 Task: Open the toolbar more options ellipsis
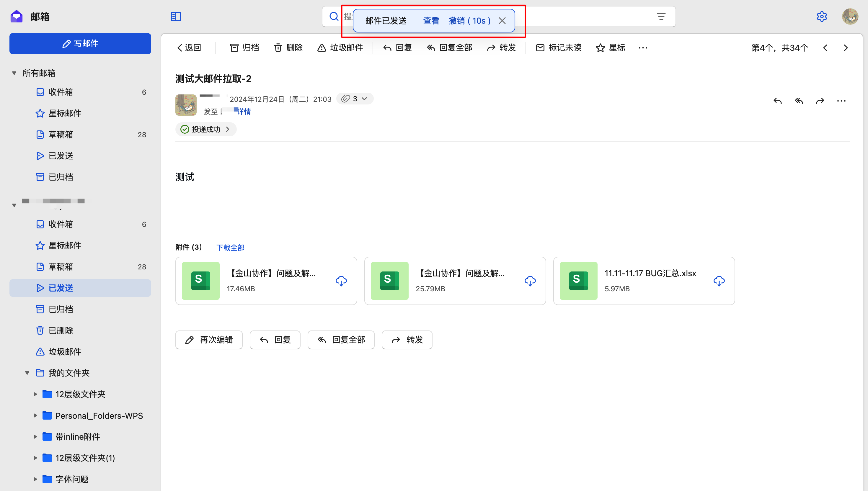click(643, 48)
